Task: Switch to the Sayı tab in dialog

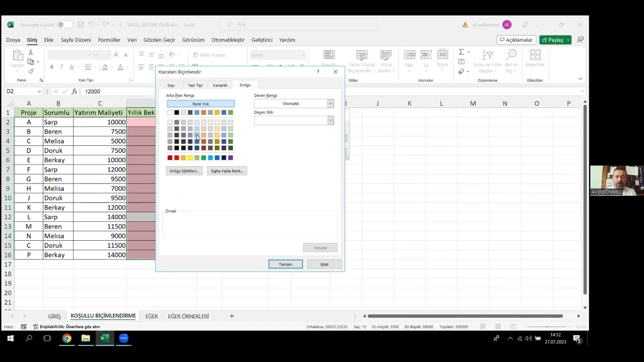Action: coord(171,85)
